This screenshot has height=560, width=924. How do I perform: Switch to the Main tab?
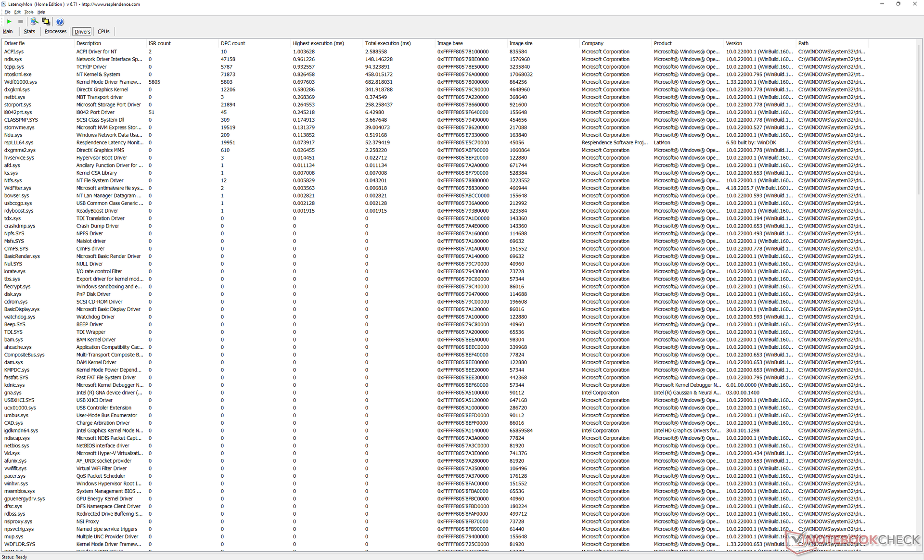[x=8, y=32]
